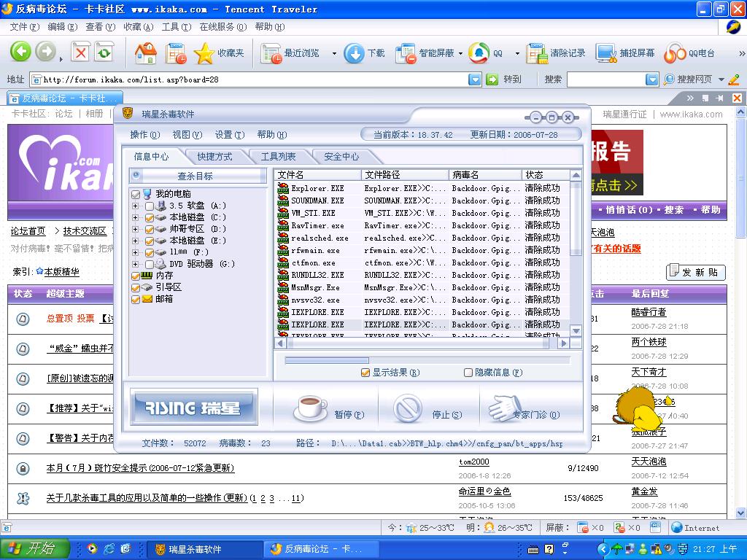Viewport: 747px width, 560px height.
Task: Click the RISING 瑞星 logo banner
Action: click(x=194, y=407)
